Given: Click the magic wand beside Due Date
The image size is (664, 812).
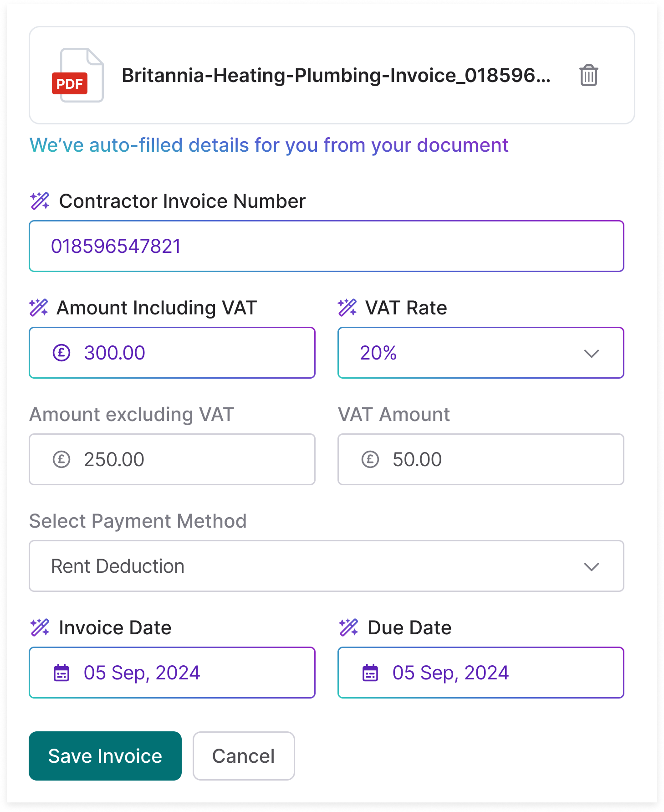Looking at the screenshot, I should coord(348,627).
